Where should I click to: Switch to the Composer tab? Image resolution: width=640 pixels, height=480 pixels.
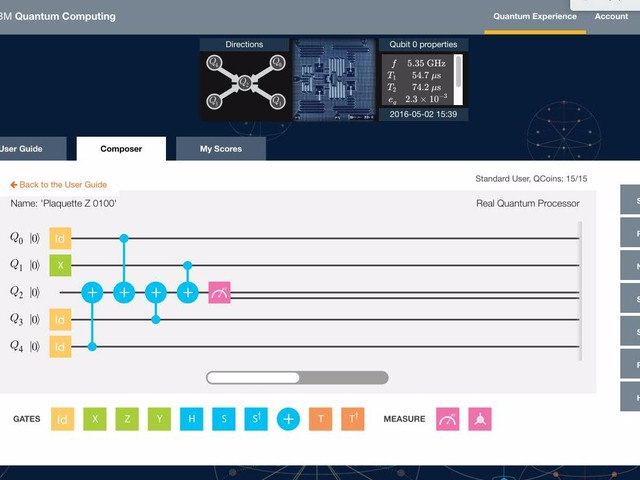[121, 149]
